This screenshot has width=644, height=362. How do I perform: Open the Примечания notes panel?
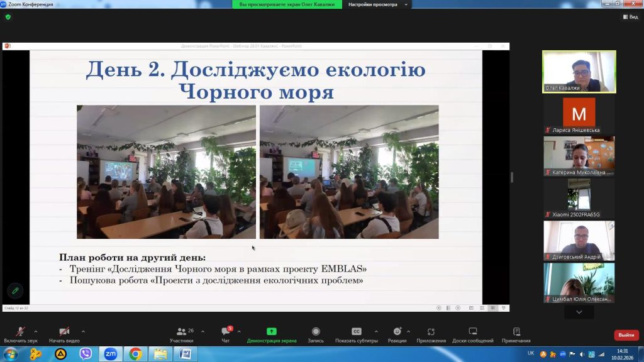coord(516,334)
